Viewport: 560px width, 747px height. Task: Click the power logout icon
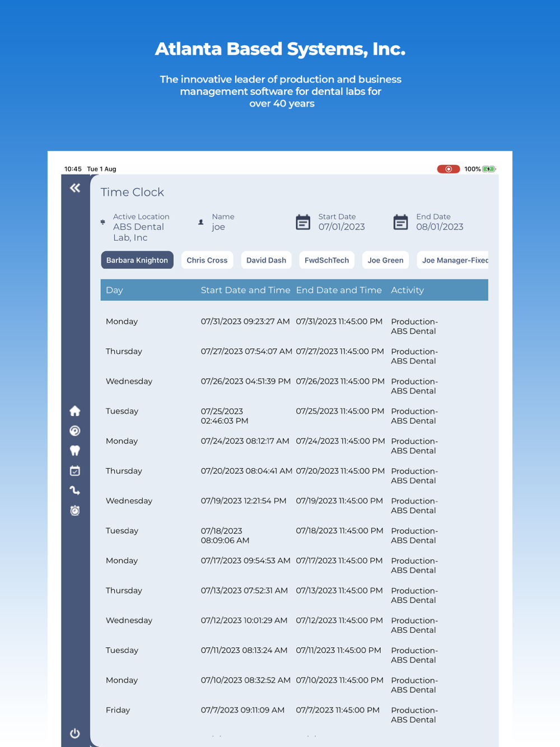[x=75, y=733]
